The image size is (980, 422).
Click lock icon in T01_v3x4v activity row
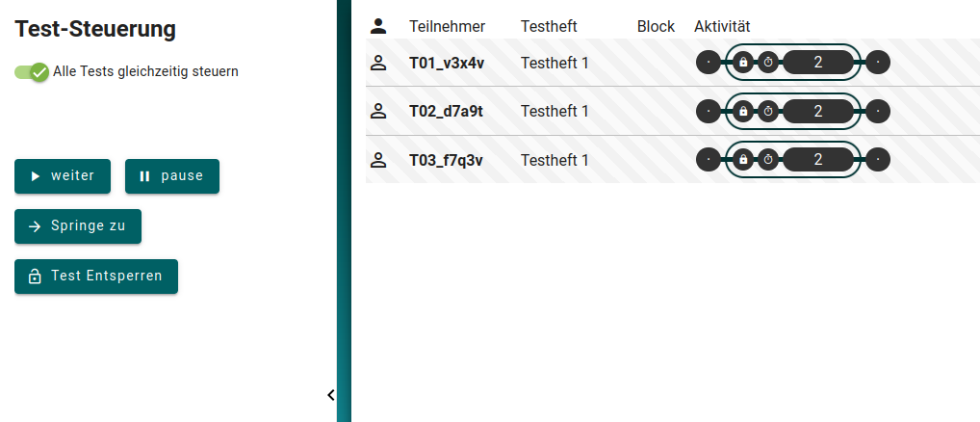pyautogui.click(x=743, y=63)
